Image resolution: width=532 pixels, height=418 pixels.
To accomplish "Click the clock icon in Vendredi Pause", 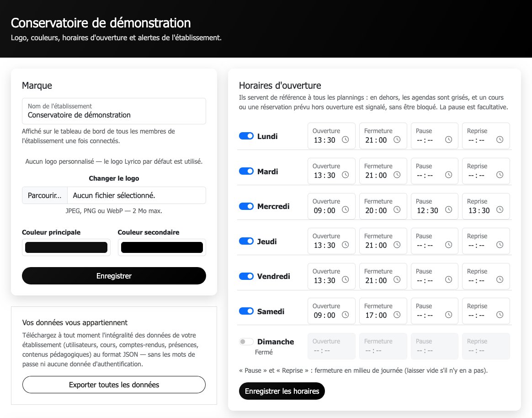I will coord(448,280).
